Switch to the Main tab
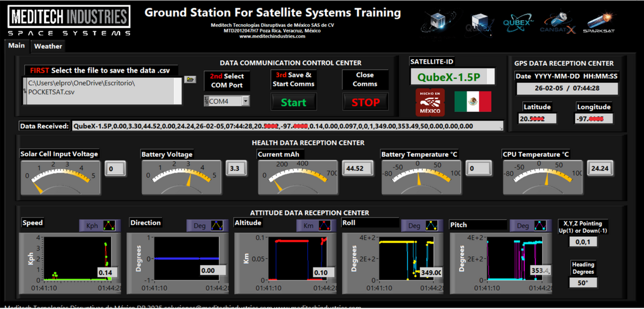644x309 pixels. click(x=16, y=46)
